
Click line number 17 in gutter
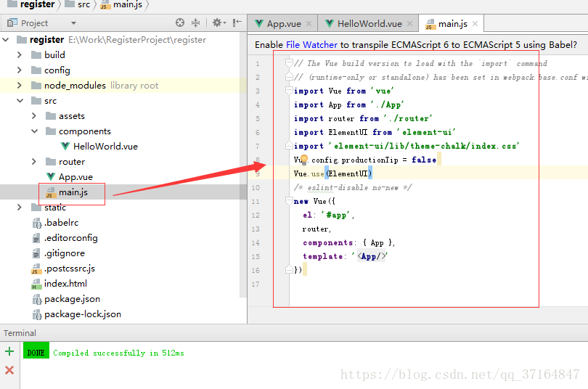256,284
